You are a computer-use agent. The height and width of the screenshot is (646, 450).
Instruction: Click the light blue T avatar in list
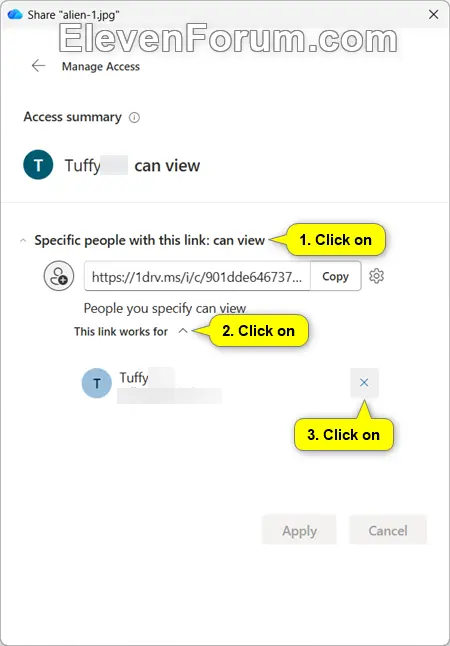tap(97, 383)
